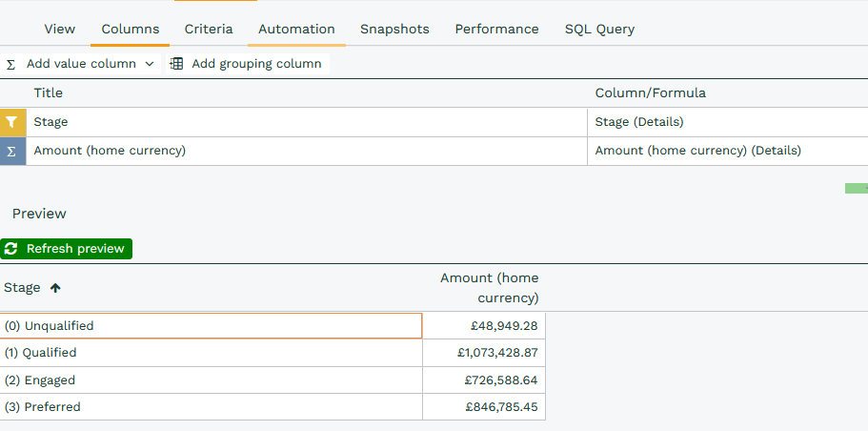The height and width of the screenshot is (431, 868).
Task: Show the SQL Query tab
Action: click(x=599, y=30)
